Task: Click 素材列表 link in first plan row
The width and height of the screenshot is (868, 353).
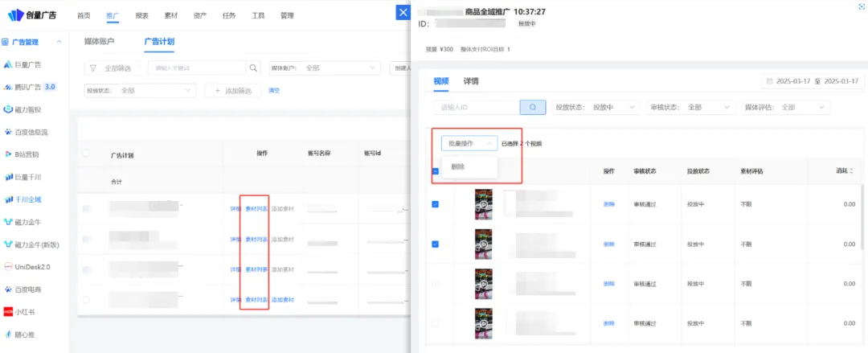Action: click(256, 209)
